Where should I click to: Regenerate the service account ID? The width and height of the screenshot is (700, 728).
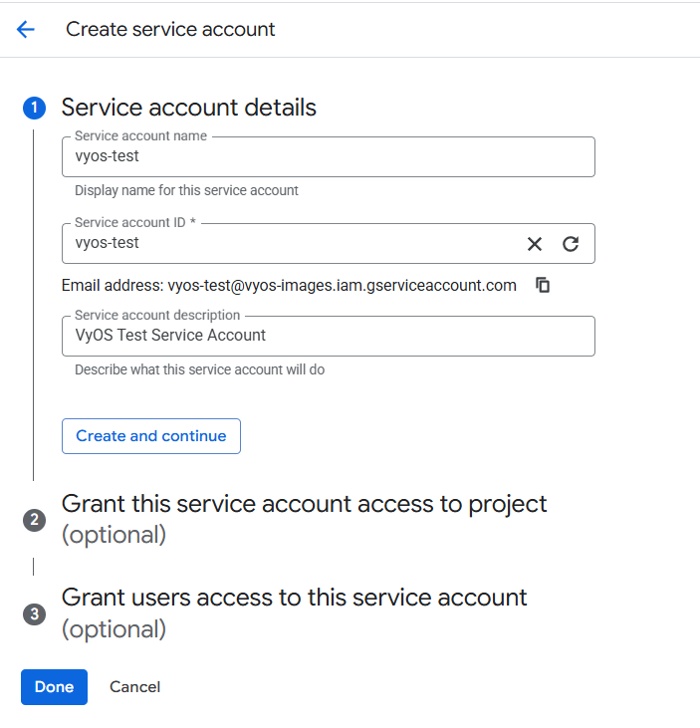tap(571, 244)
